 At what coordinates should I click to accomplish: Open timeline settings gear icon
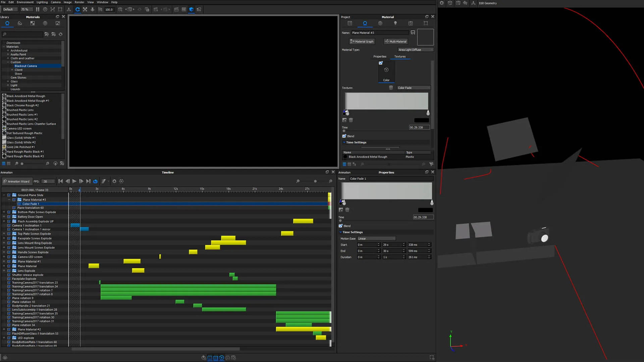(x=114, y=181)
